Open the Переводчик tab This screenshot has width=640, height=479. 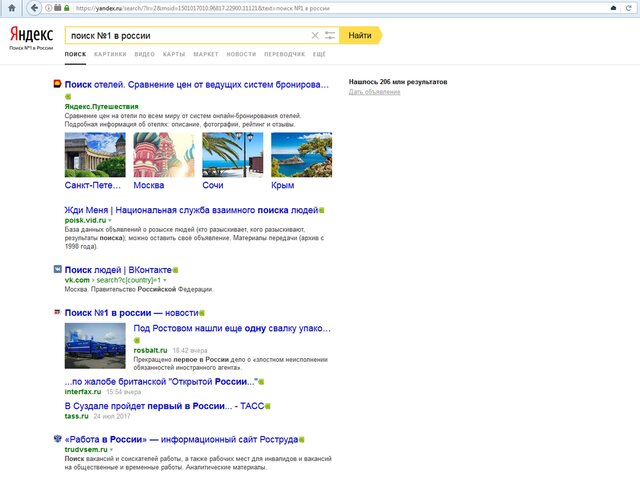pos(284,54)
